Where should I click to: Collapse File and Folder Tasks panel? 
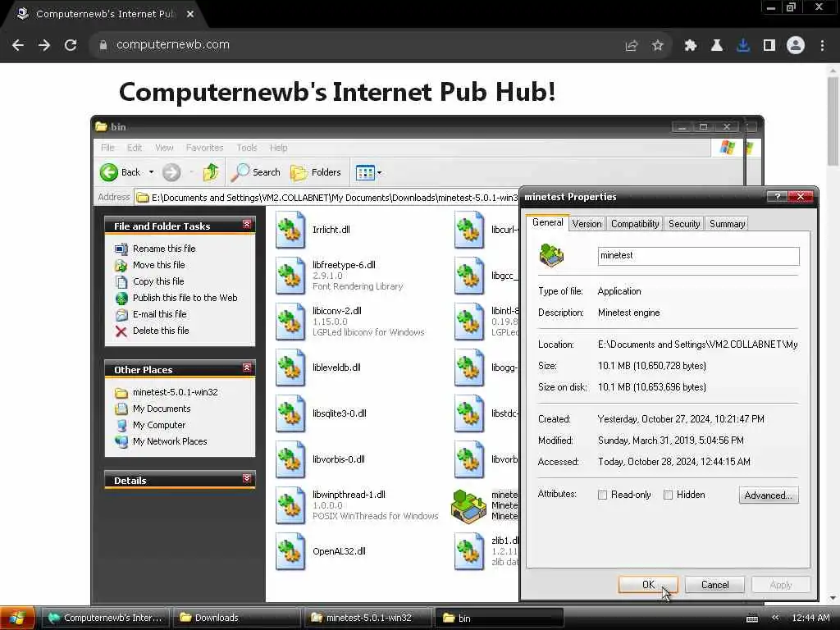246,225
